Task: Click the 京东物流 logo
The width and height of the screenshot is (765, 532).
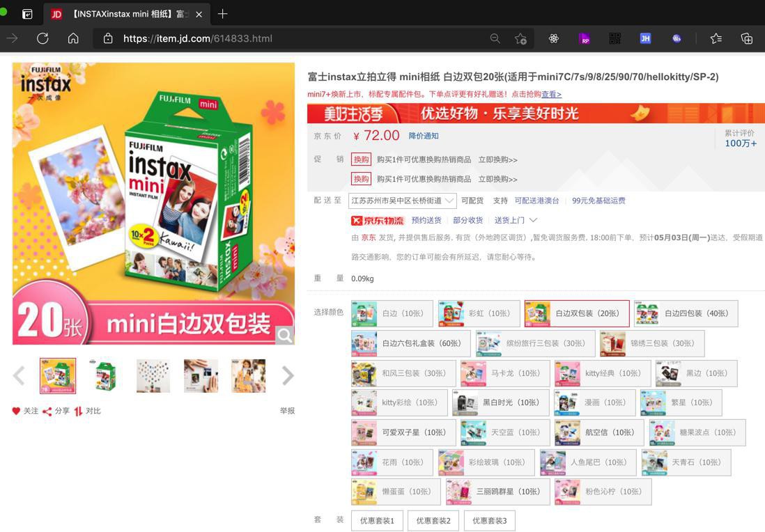Action: click(x=378, y=221)
